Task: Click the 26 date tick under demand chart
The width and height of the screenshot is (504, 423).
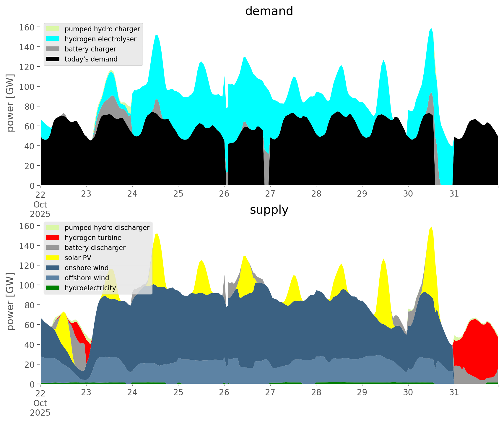Action: 224,194
